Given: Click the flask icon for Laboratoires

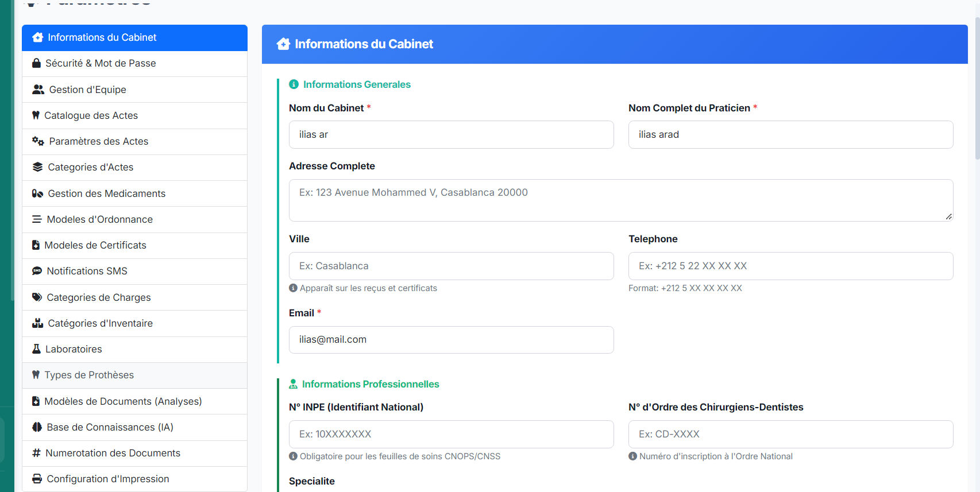Looking at the screenshot, I should point(36,349).
